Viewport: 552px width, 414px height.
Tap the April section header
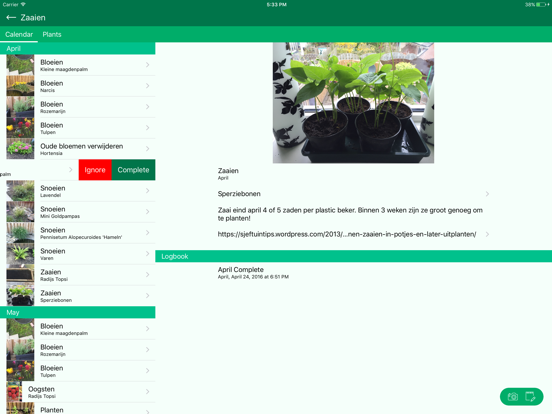click(x=77, y=49)
